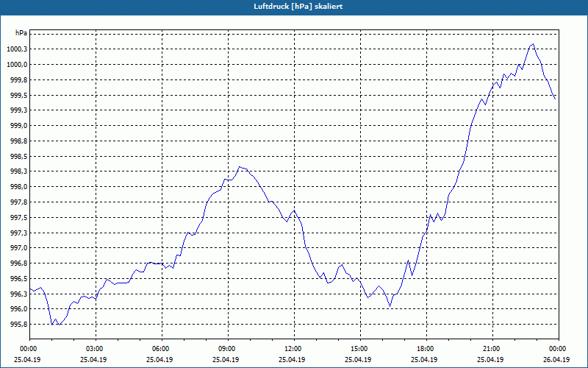
Task: Select the 06:00 time label
Action: point(162,349)
